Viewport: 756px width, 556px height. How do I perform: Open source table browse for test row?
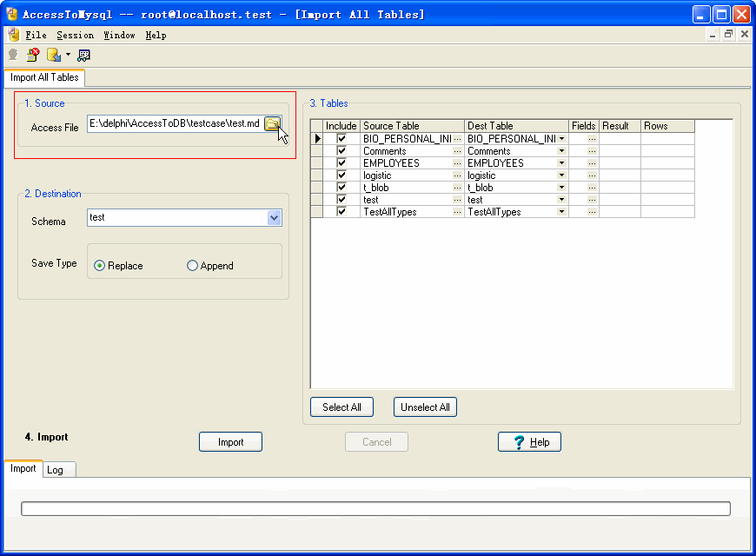[x=457, y=200]
